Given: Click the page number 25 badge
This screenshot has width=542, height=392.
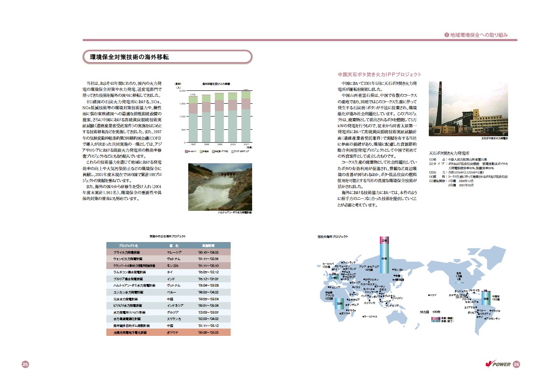Looking at the screenshot, I should coord(25,364).
